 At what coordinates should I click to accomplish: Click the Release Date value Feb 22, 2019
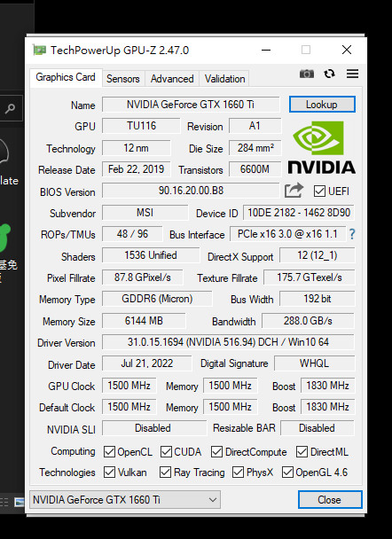(x=137, y=169)
